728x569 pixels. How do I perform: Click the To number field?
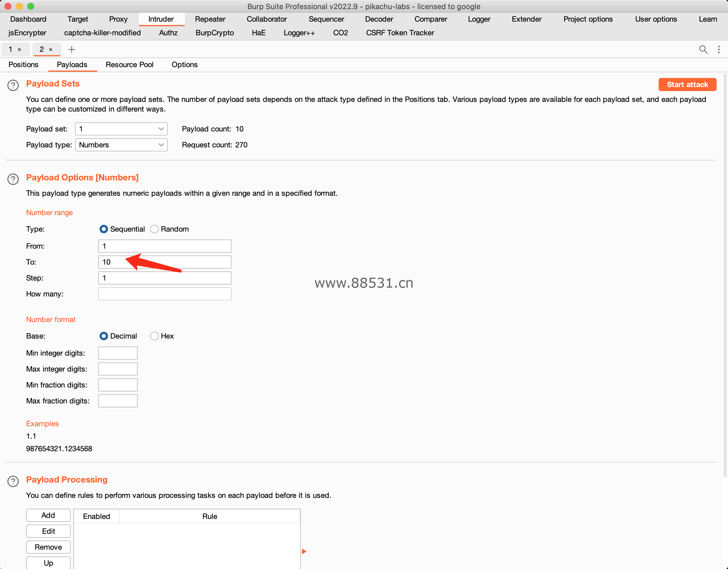tap(165, 262)
